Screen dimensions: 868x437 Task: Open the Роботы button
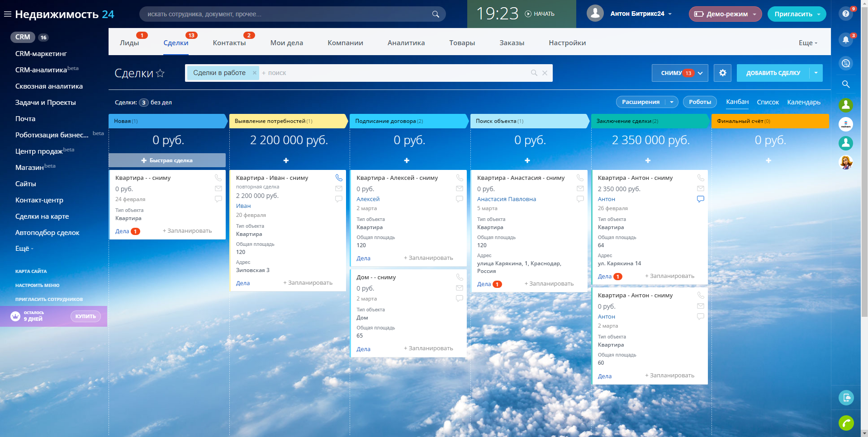(700, 102)
